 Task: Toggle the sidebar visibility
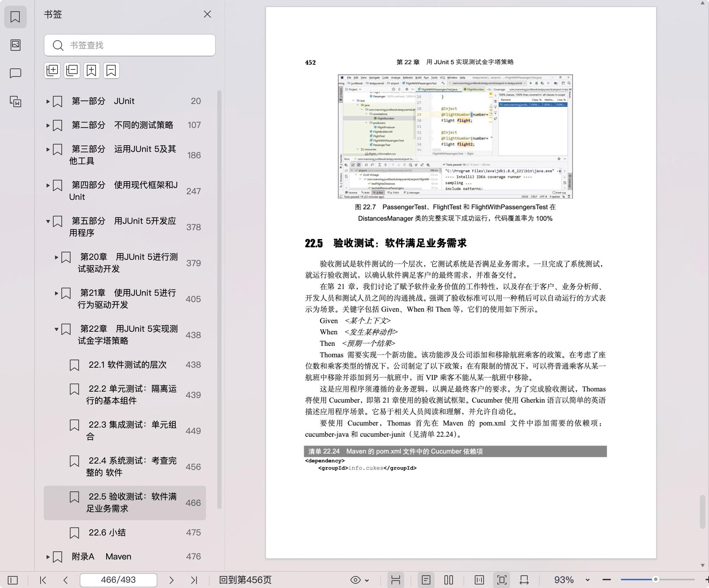[x=13, y=580]
